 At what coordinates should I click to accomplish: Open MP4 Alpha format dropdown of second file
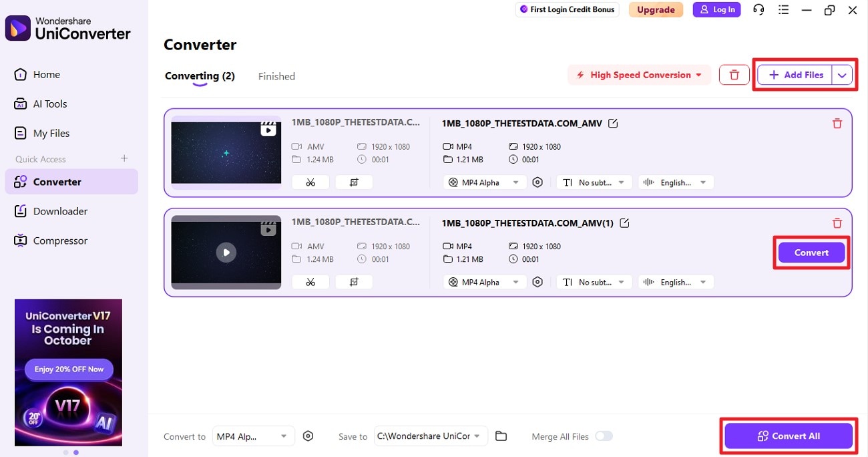[485, 282]
